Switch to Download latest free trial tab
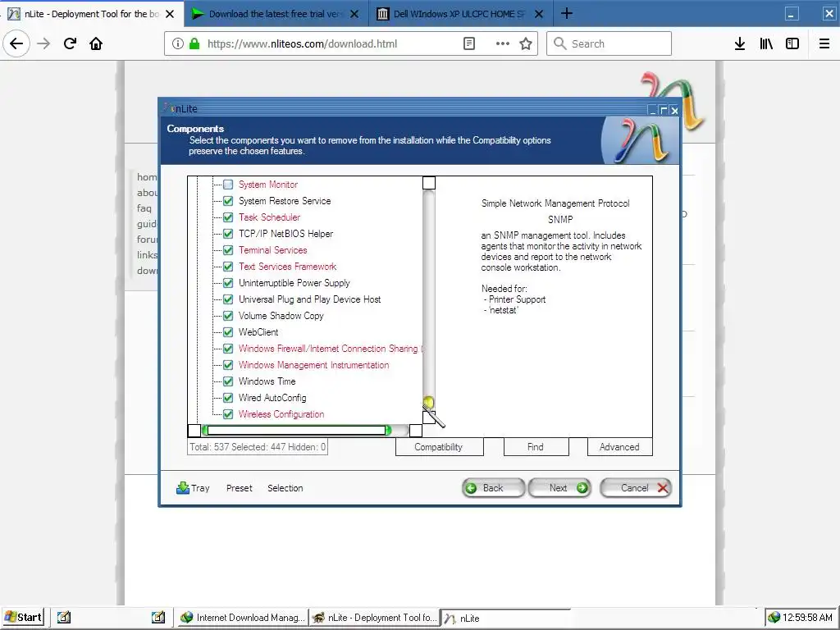Image resolution: width=840 pixels, height=630 pixels. tap(276, 14)
